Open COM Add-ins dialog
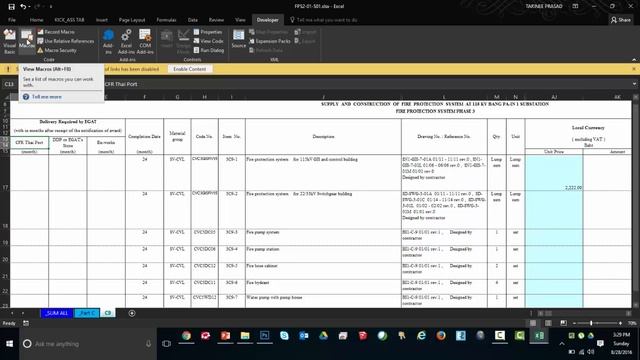Image resolution: width=640 pixels, height=360 pixels. [x=145, y=42]
